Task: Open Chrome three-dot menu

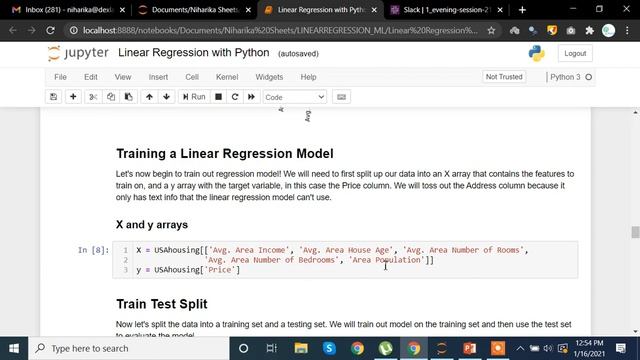Action: click(627, 30)
